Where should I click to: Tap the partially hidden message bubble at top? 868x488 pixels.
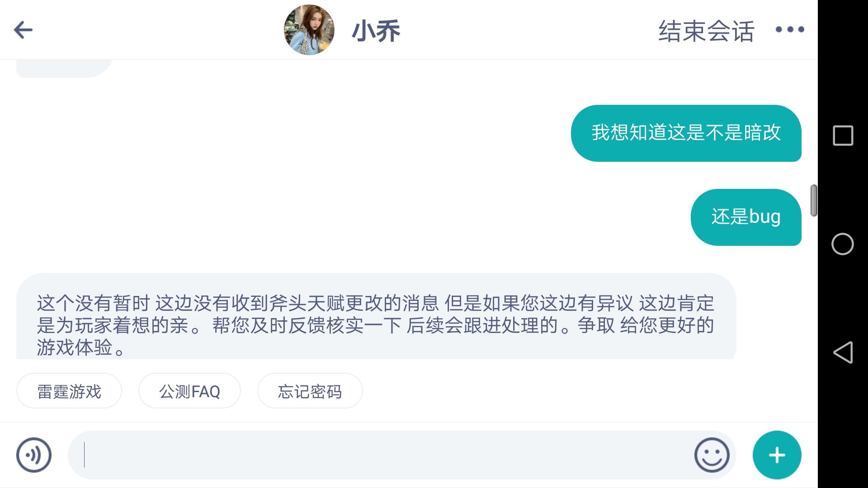pos(64,68)
